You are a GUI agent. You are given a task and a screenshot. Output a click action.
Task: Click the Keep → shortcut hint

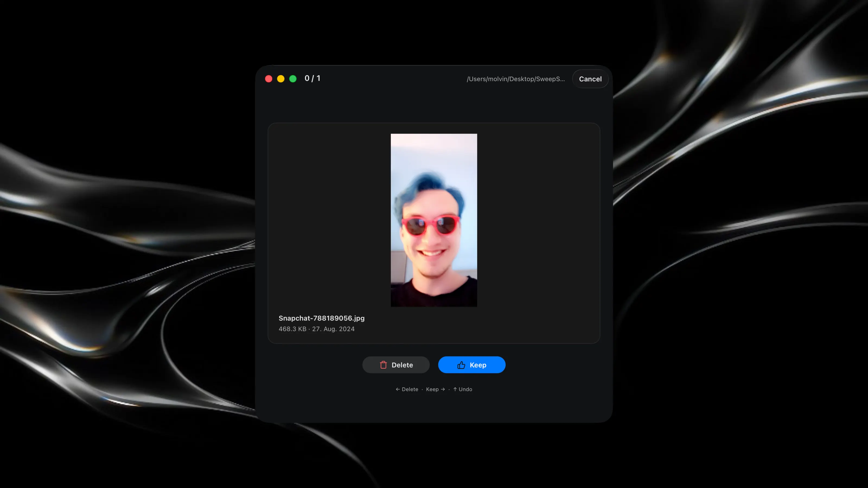[435, 389]
